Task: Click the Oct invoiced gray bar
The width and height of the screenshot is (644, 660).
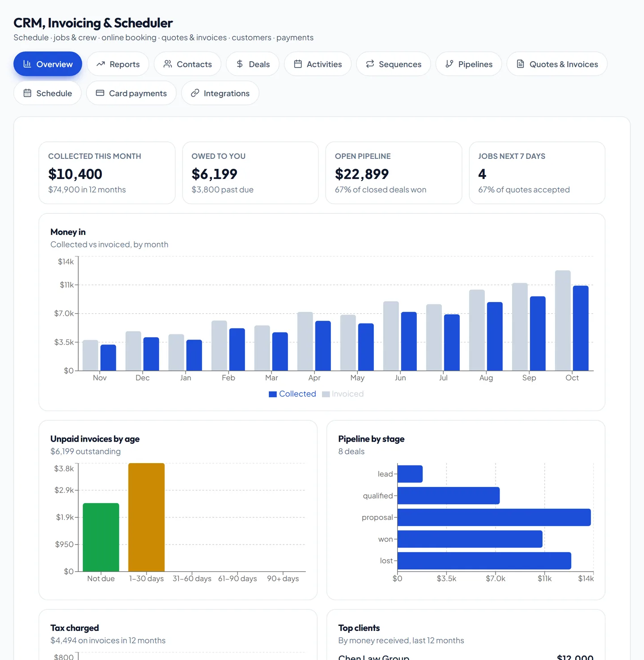Action: click(563, 320)
